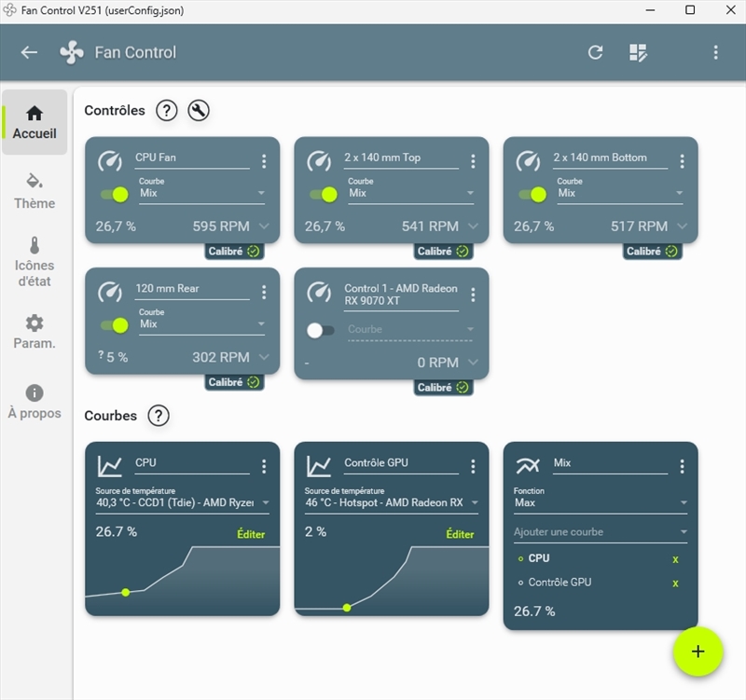Click the Radeon RX 9070 XT gauge icon
Viewport: 746px width, 700px height.
tap(319, 292)
